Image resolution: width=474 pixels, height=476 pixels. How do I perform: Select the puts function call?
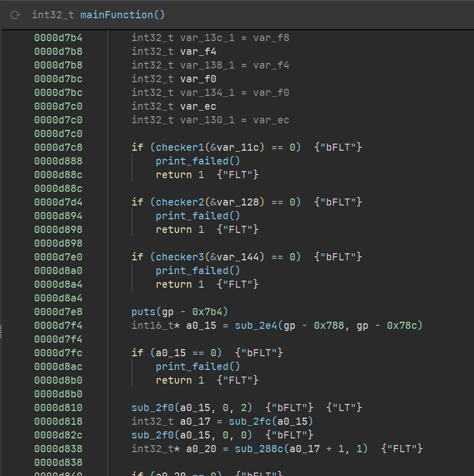click(143, 312)
